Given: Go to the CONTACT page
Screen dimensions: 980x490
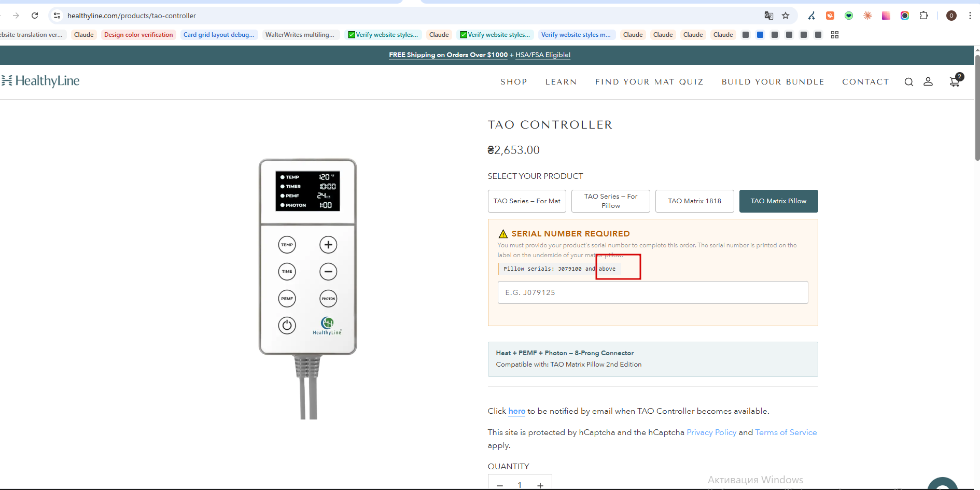Looking at the screenshot, I should (865, 82).
